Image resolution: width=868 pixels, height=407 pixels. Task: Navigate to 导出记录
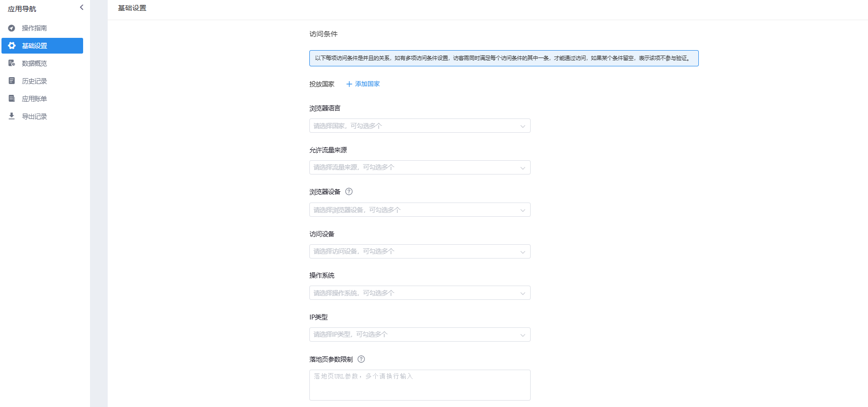(42, 116)
